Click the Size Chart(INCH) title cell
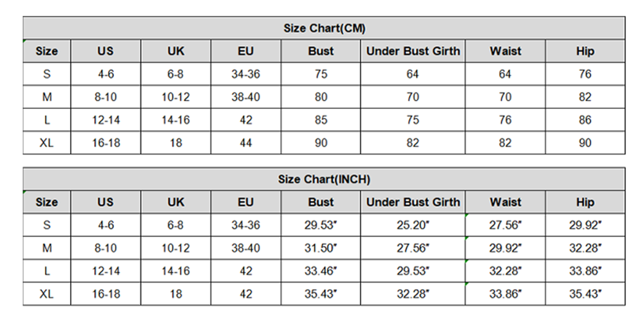The height and width of the screenshot is (322, 644). point(324,180)
